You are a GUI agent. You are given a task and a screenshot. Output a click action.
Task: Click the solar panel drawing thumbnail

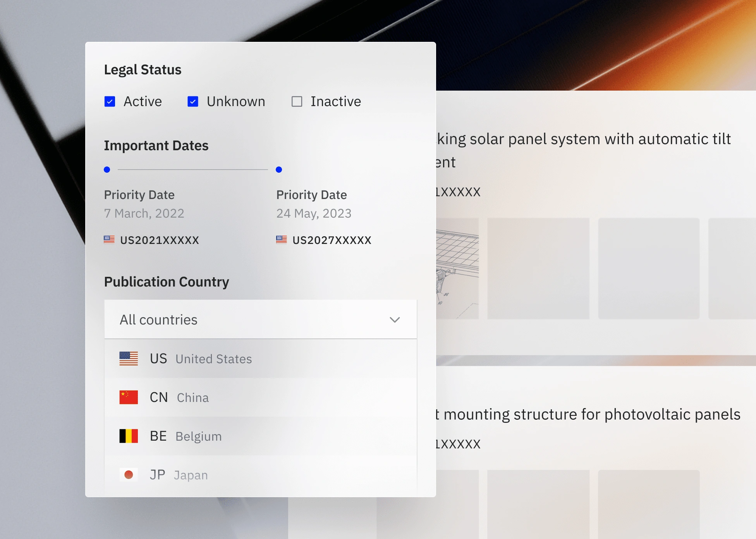click(457, 268)
